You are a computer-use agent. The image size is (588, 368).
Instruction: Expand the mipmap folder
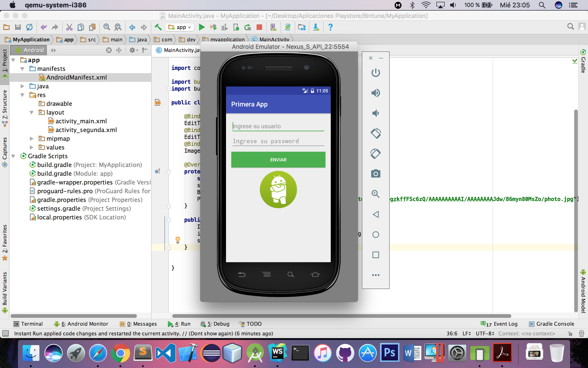coord(32,139)
